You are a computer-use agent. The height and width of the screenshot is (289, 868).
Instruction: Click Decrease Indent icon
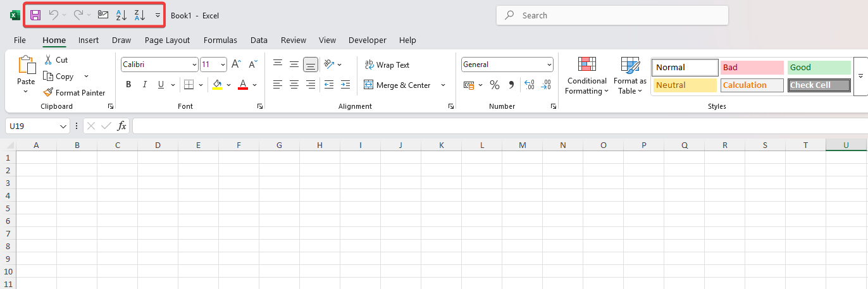tap(329, 85)
